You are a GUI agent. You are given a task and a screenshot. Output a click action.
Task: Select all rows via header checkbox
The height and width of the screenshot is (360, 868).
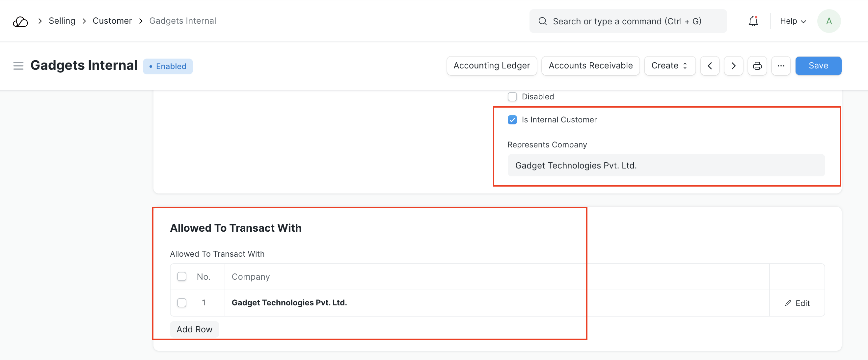182,276
